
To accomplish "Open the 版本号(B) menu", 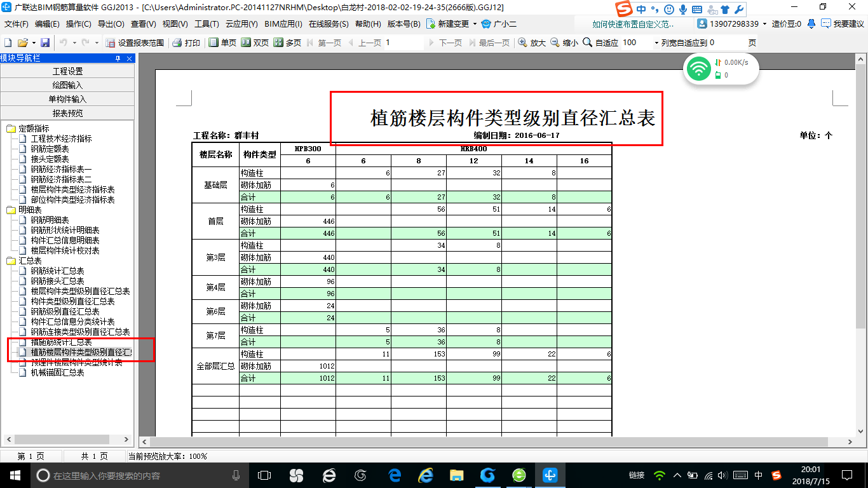I will tap(403, 24).
